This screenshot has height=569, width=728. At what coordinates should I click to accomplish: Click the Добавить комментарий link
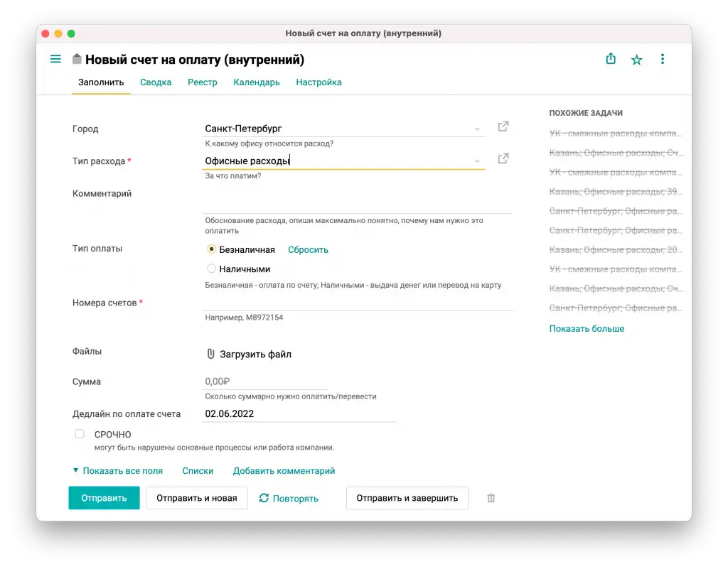click(284, 471)
